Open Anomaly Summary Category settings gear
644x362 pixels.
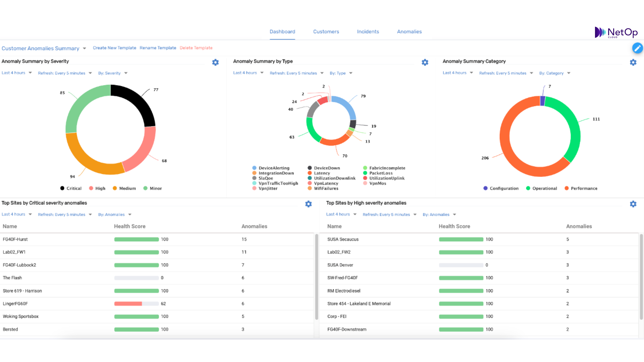pyautogui.click(x=633, y=62)
